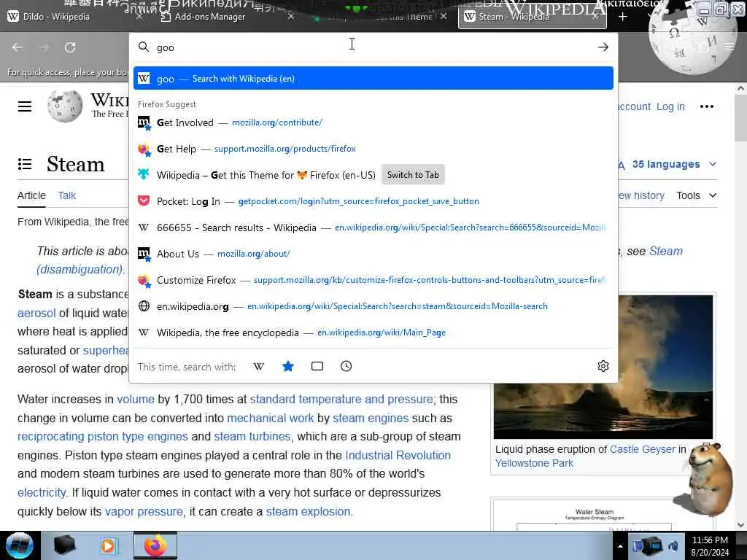Choose en.wikipedia.org steam search suggestion

[x=373, y=306]
